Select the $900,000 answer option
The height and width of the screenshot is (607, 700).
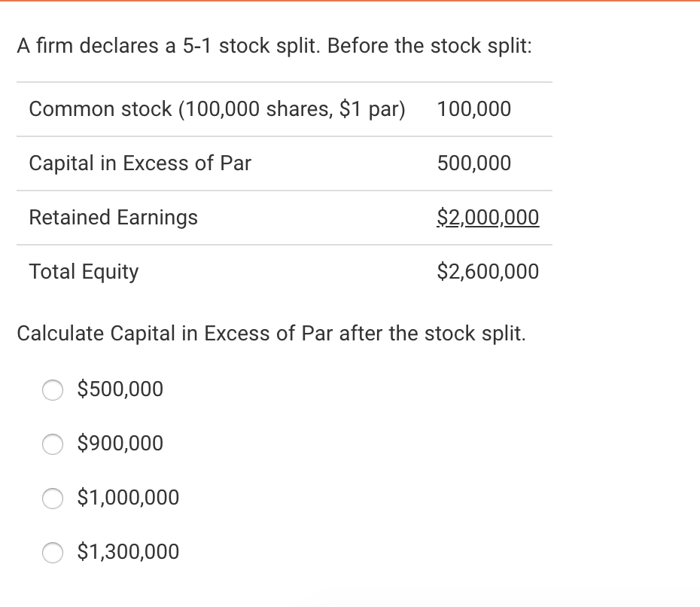point(53,444)
